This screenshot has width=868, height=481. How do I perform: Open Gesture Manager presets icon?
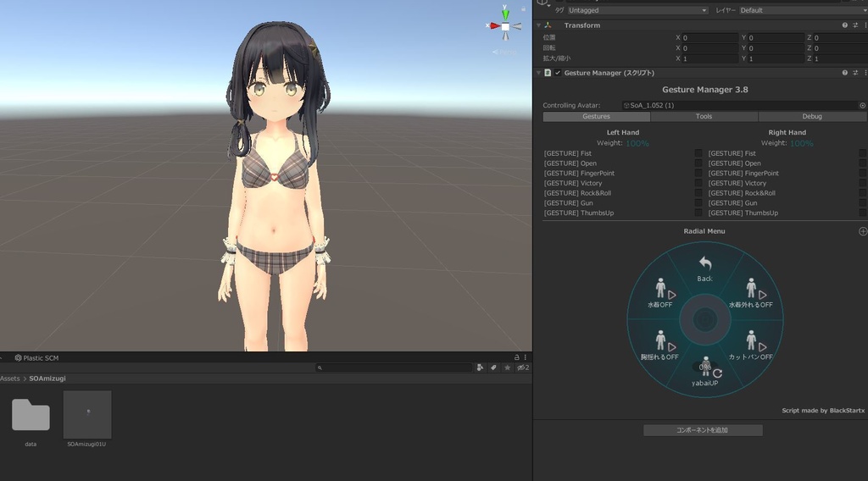[855, 73]
